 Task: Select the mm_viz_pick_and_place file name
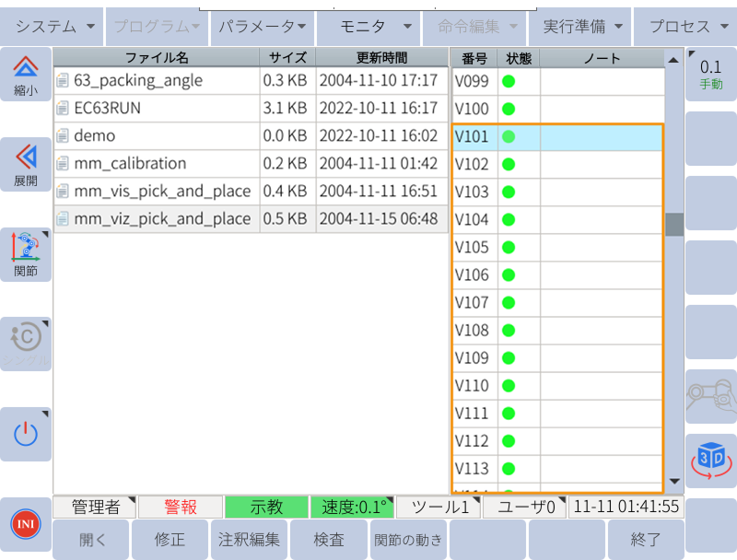click(162, 219)
